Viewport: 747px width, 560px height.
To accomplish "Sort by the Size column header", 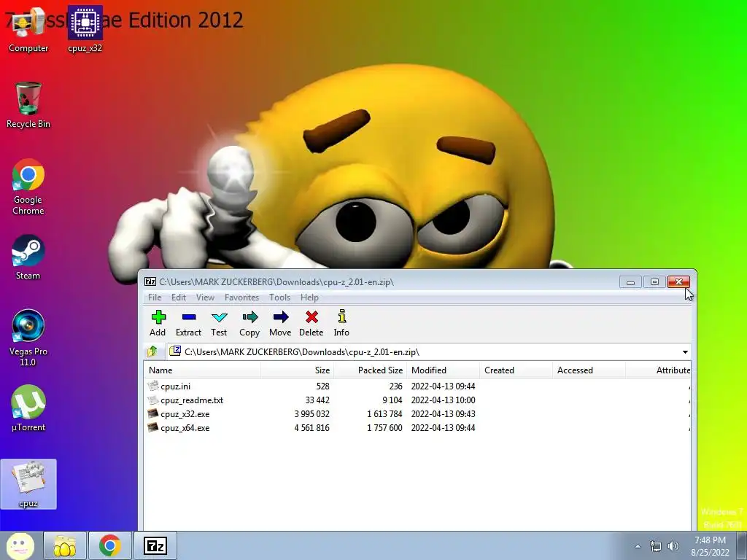I will click(x=298, y=370).
